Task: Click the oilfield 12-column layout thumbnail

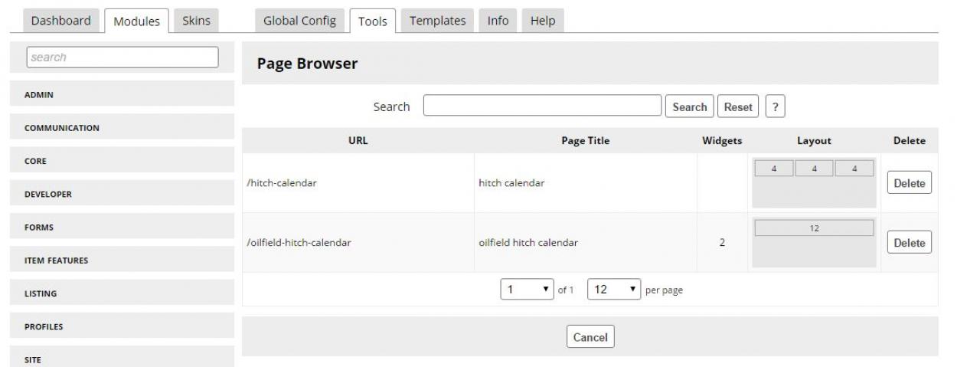Action: [x=814, y=243]
